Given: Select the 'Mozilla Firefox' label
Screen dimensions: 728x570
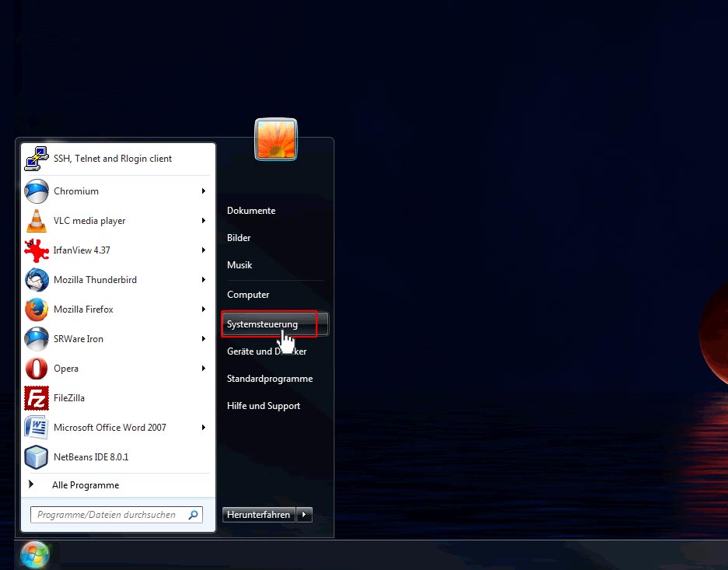Looking at the screenshot, I should click(x=83, y=309).
